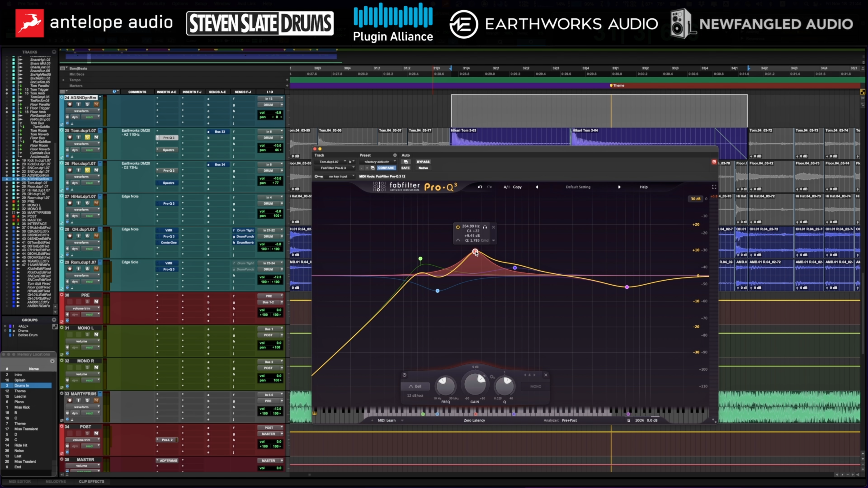Open the MELODYNE tab
This screenshot has width=868, height=488.
tap(55, 482)
